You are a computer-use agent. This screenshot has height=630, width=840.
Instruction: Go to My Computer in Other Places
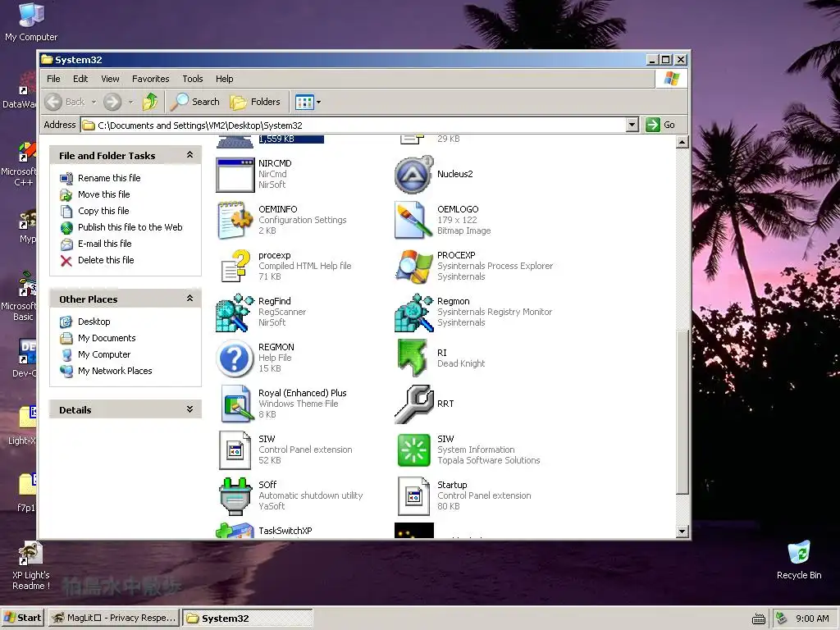pyautogui.click(x=104, y=354)
